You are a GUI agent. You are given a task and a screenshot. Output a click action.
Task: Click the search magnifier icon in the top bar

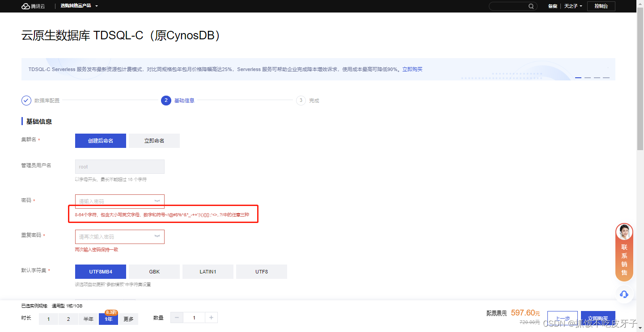point(531,6)
